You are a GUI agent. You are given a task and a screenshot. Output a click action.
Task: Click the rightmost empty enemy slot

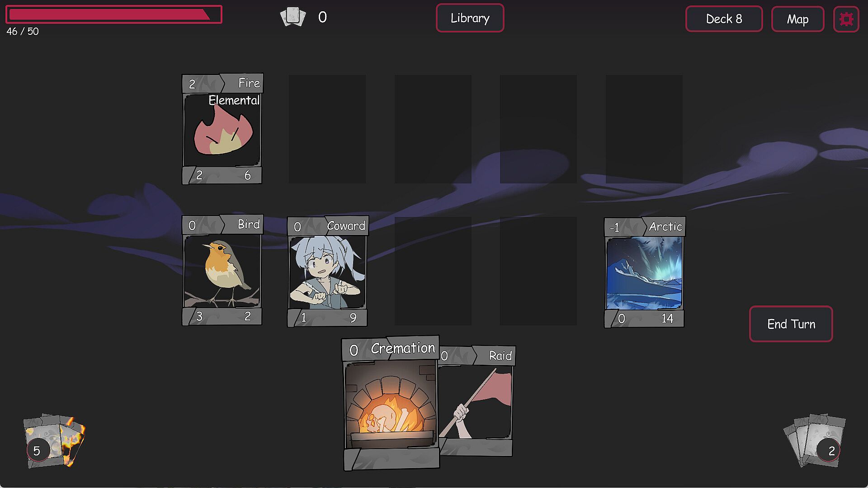[644, 129]
